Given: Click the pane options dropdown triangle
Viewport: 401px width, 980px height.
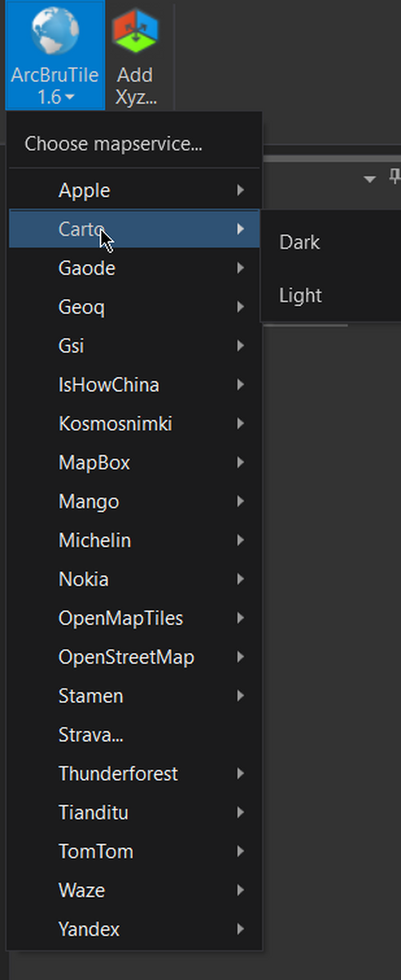Looking at the screenshot, I should [x=370, y=179].
